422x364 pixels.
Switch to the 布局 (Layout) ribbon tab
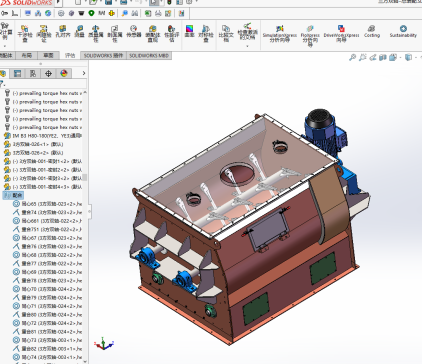click(x=27, y=55)
